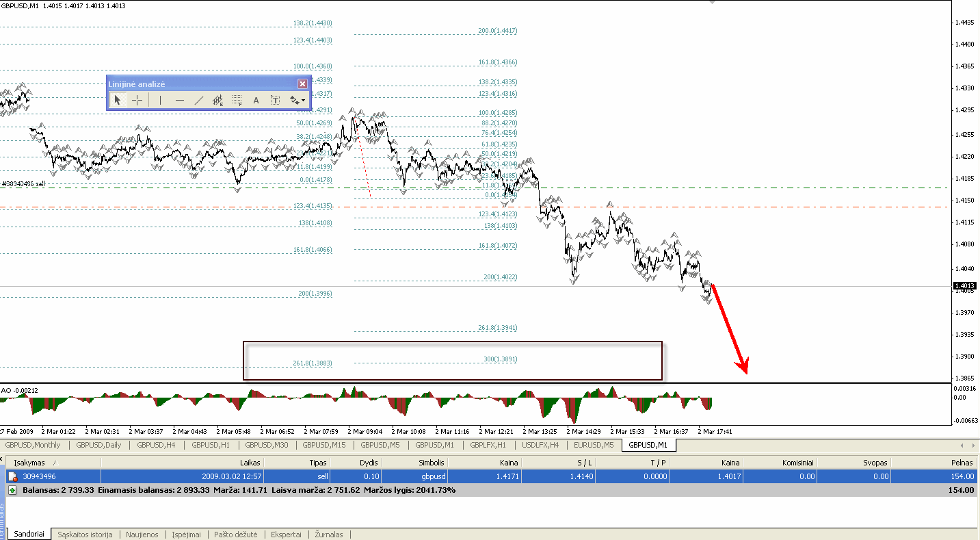The height and width of the screenshot is (540, 980).
Task: Choose the trendline drawing tool
Action: point(199,100)
